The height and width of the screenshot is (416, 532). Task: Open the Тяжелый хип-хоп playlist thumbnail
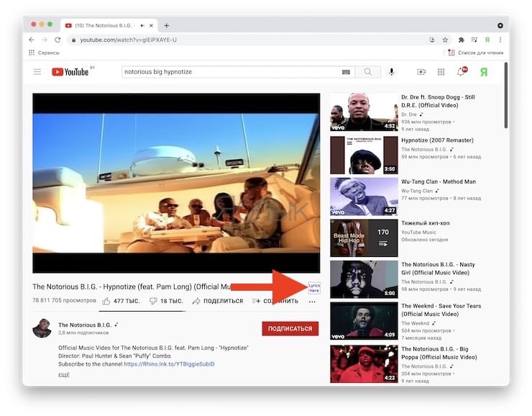[364, 238]
